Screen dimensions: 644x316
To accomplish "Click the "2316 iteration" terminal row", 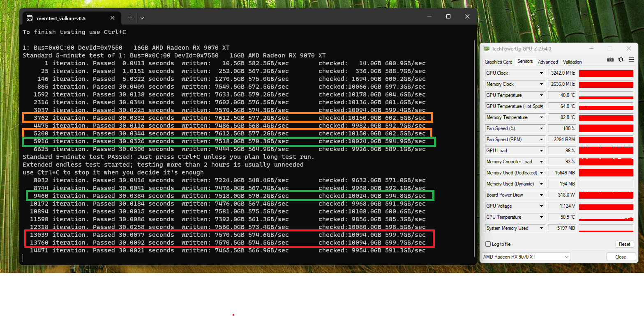I will click(x=229, y=102).
